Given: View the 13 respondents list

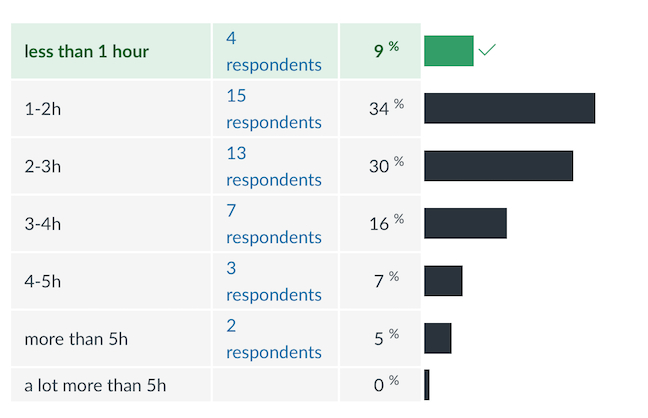Looking at the screenshot, I should pos(273,166).
